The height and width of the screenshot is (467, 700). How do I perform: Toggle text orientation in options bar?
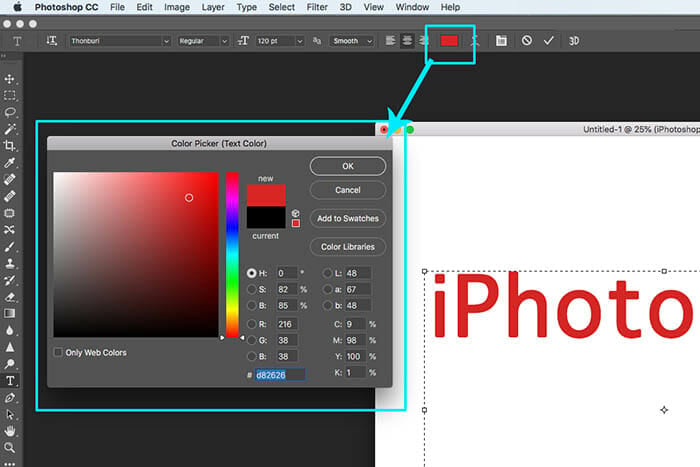[52, 41]
